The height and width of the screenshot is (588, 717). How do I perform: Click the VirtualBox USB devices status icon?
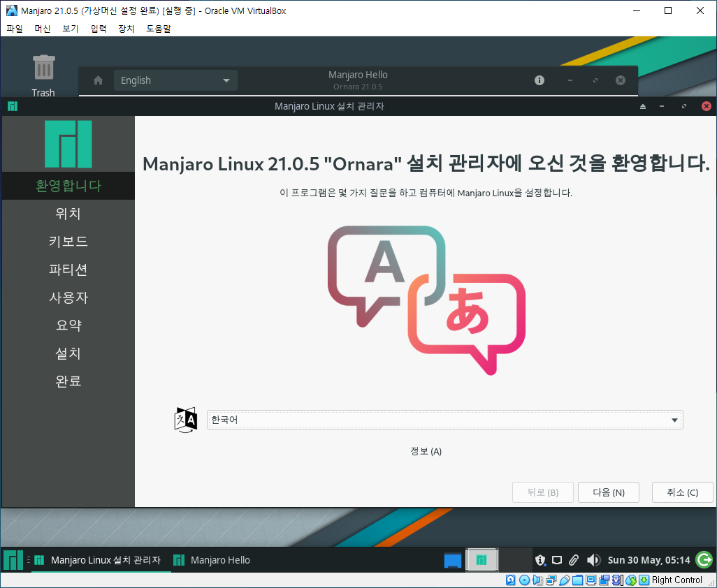coord(564,580)
